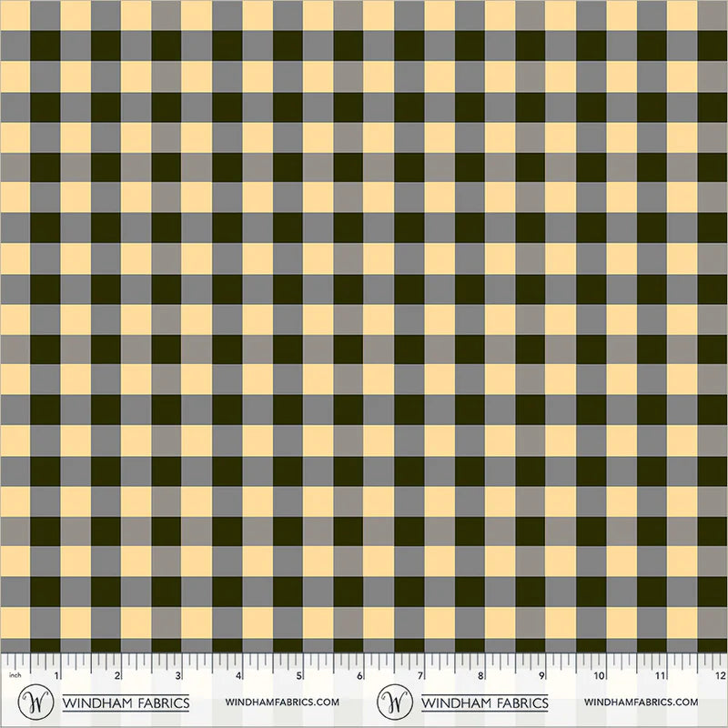Viewport: 728px width, 728px height.
Task: Pick the cream square in top-left corner
Action: click(15, 15)
